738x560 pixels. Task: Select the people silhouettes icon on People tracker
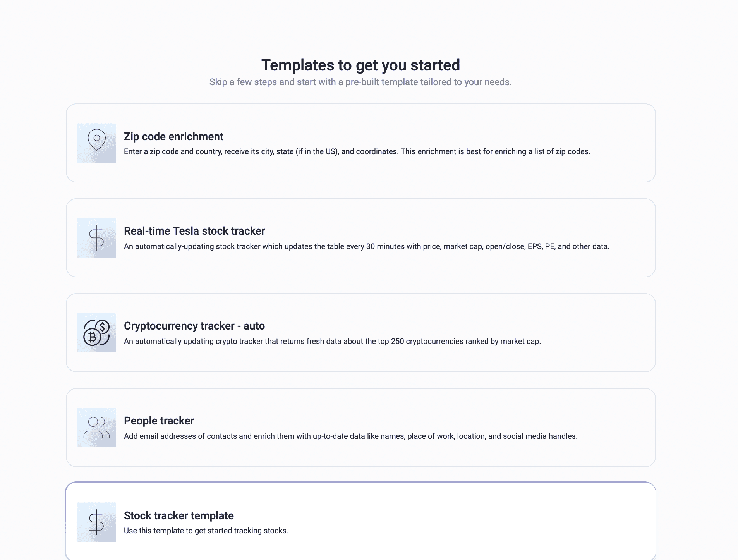96,428
